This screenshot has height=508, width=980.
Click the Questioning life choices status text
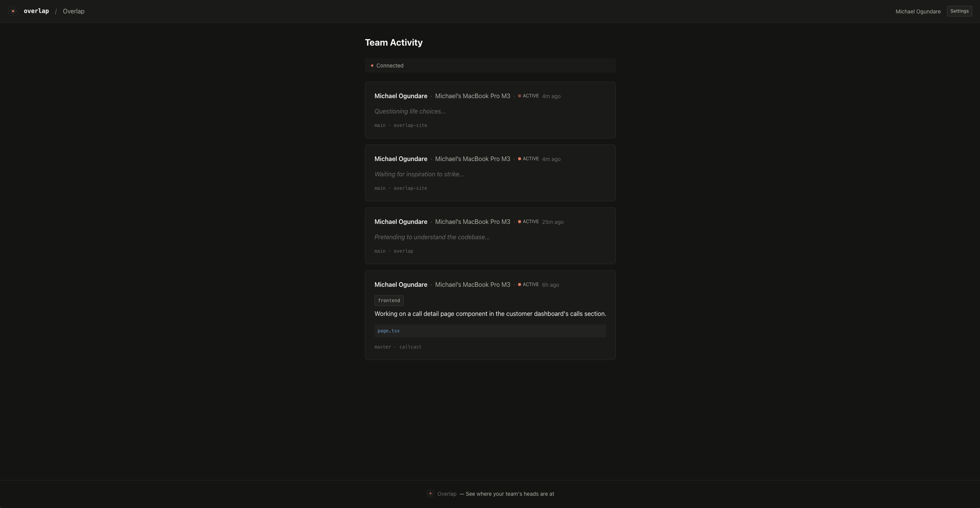[409, 111]
